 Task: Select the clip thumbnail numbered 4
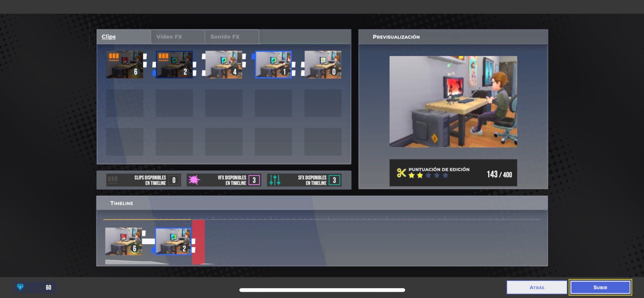(x=224, y=64)
